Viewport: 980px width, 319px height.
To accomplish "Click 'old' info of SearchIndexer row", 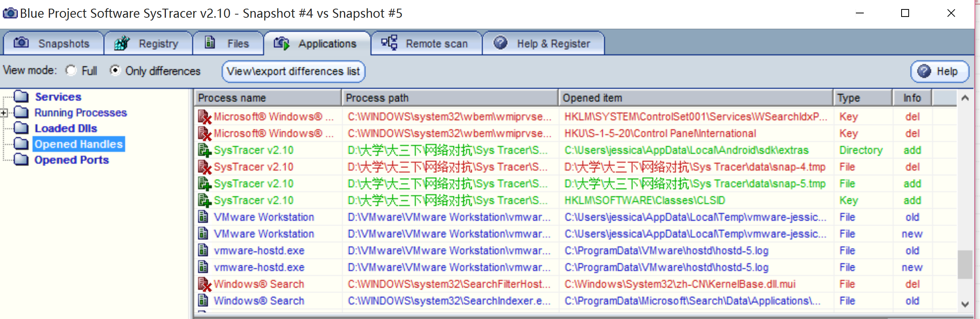I will 912,300.
